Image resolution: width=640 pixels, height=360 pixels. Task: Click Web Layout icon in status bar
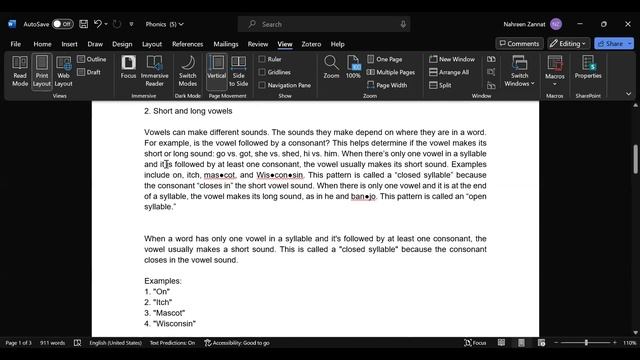[541, 343]
